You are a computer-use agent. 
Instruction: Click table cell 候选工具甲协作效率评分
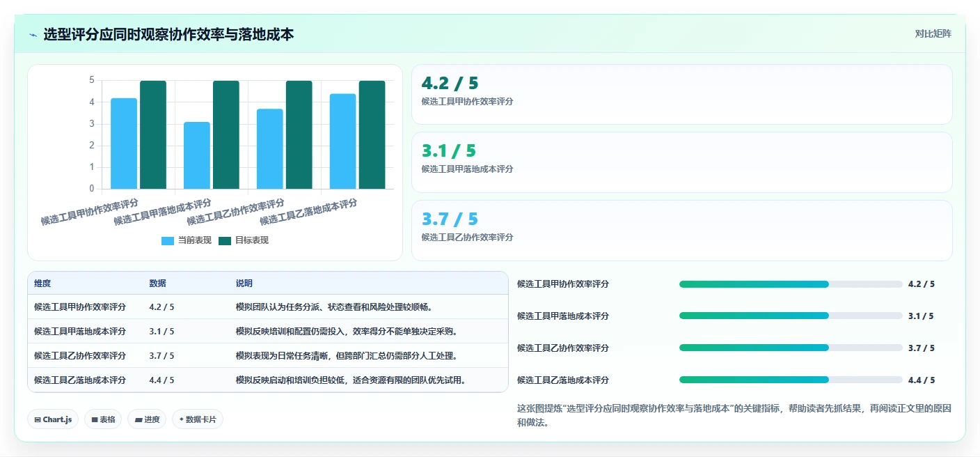click(80, 307)
